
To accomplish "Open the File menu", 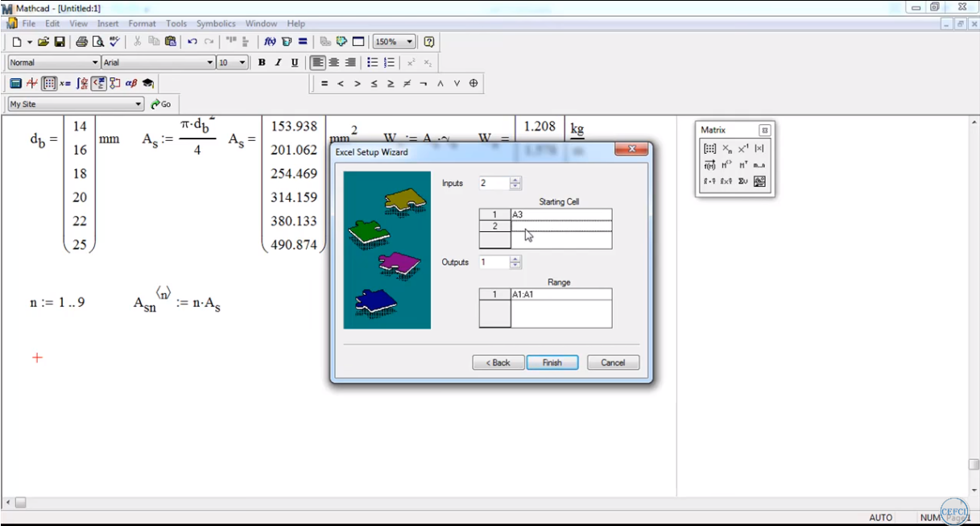I will pos(29,23).
